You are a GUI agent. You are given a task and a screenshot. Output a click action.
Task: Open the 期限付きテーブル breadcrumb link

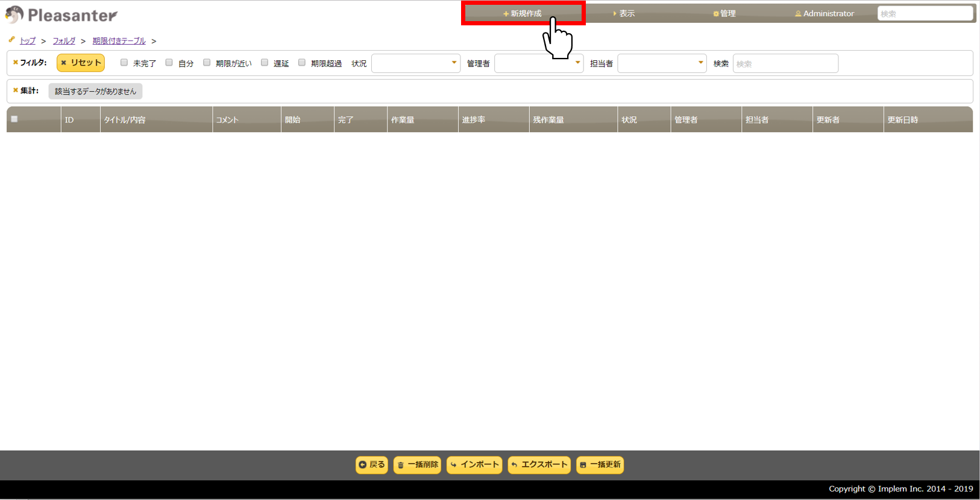pos(119,40)
